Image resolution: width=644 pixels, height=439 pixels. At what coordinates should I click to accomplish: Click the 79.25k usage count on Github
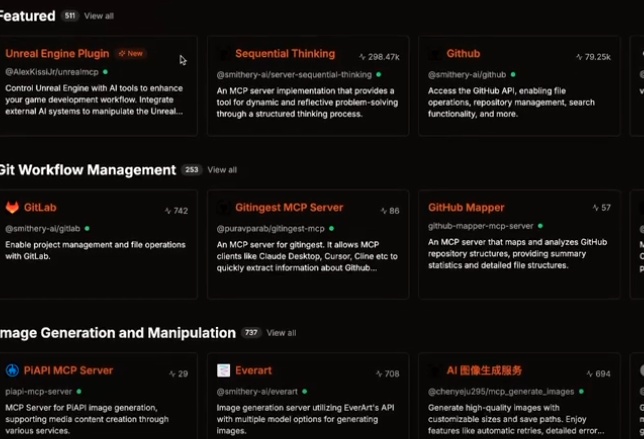point(593,57)
